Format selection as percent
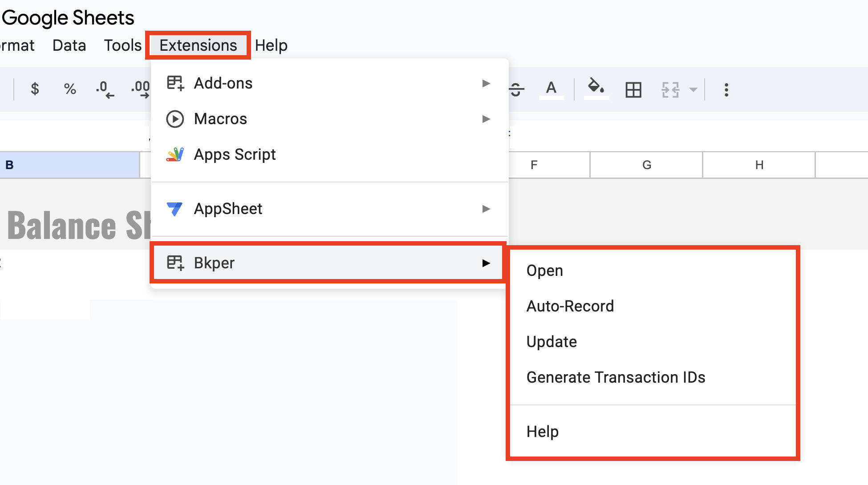This screenshot has width=868, height=485. pos(69,89)
